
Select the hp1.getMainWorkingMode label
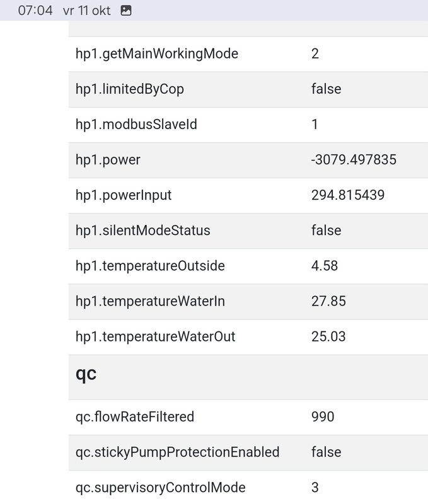[x=157, y=54]
